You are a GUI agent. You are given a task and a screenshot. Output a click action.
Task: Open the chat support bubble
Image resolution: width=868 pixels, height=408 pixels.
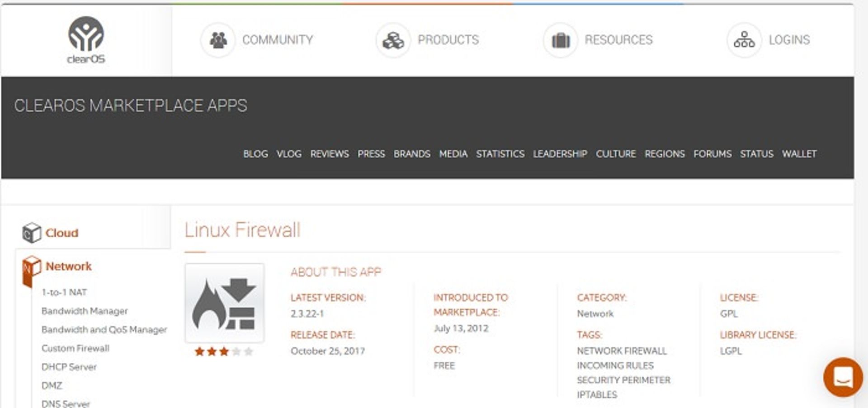(x=843, y=377)
